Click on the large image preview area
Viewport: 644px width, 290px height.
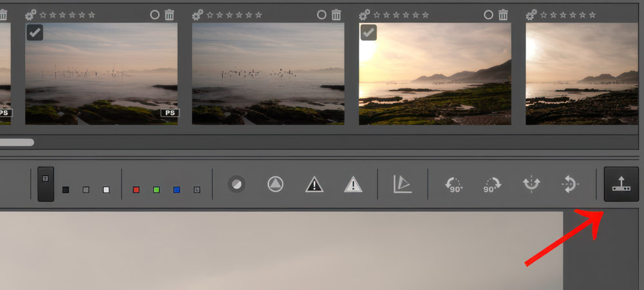coord(281,251)
